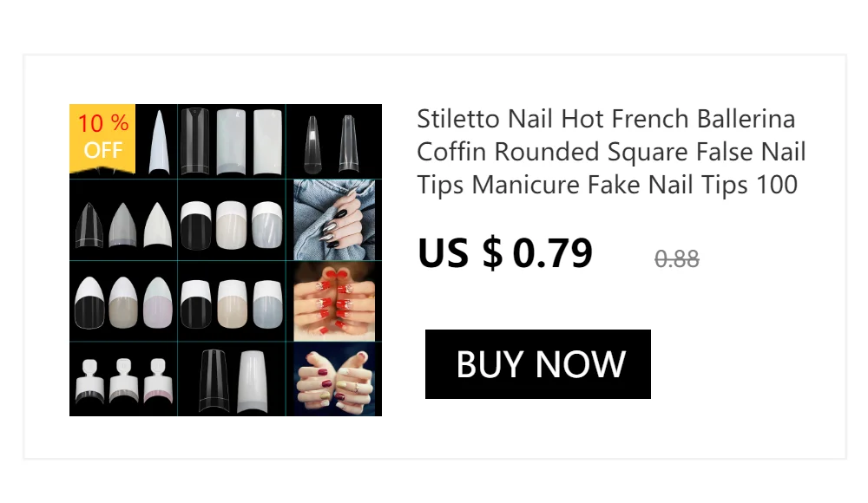Viewport: 868px width, 503px height.
Task: Click the BUY NOW button
Action: coord(537,364)
